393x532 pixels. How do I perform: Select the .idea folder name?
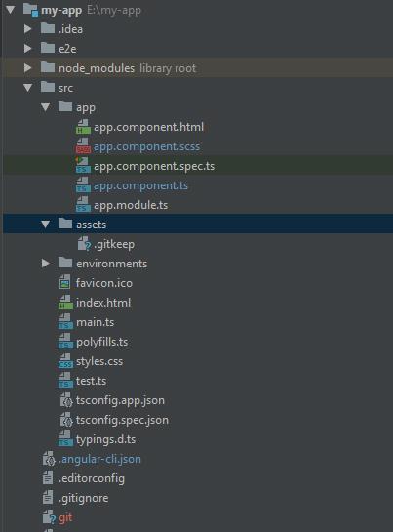(x=70, y=29)
